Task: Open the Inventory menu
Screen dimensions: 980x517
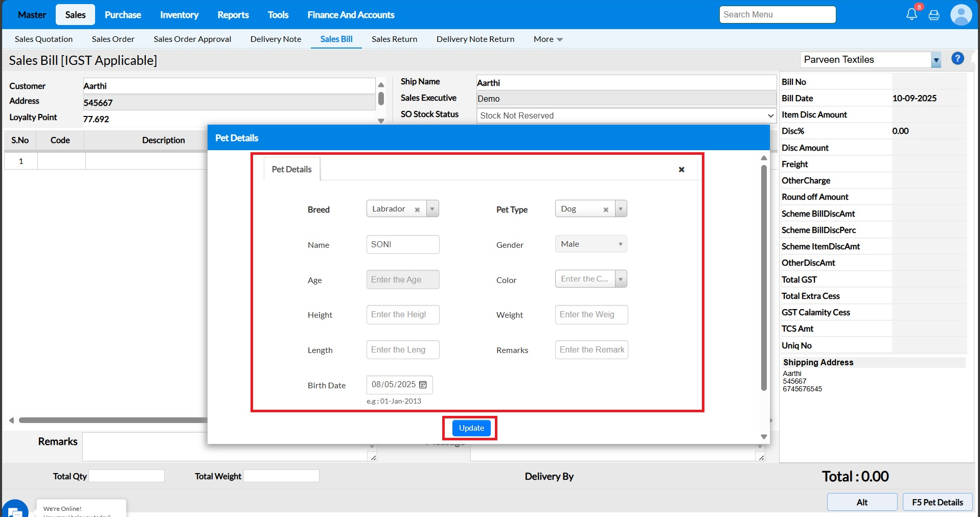Action: (179, 15)
